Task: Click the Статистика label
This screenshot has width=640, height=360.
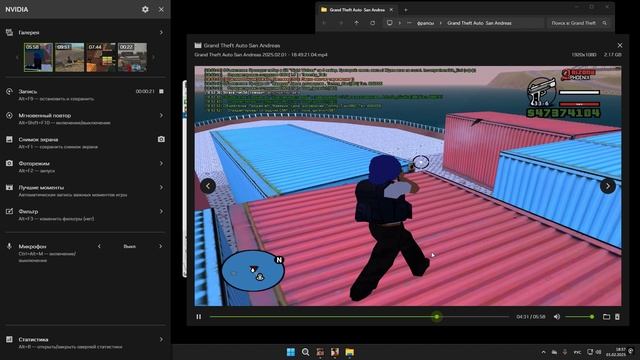Action: (33, 340)
